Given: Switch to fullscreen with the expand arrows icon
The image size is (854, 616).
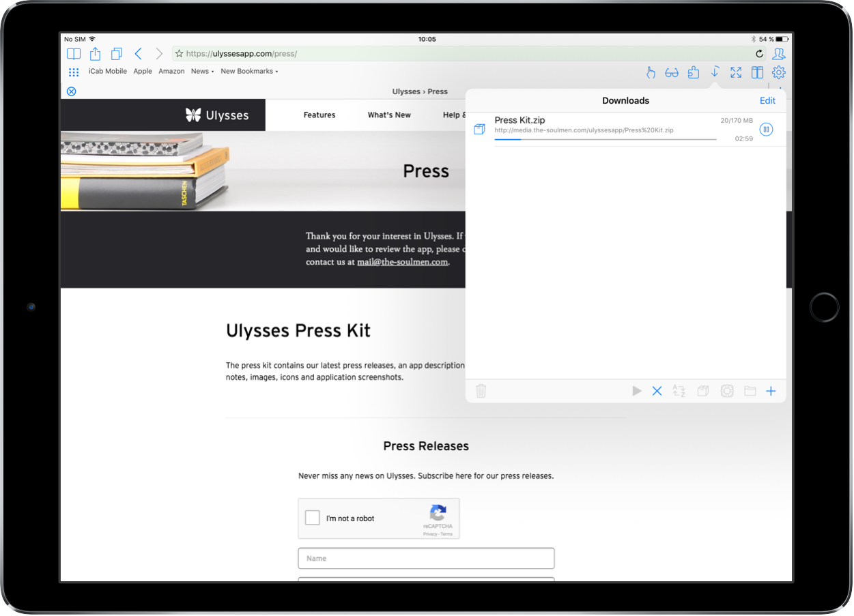Looking at the screenshot, I should point(736,72).
